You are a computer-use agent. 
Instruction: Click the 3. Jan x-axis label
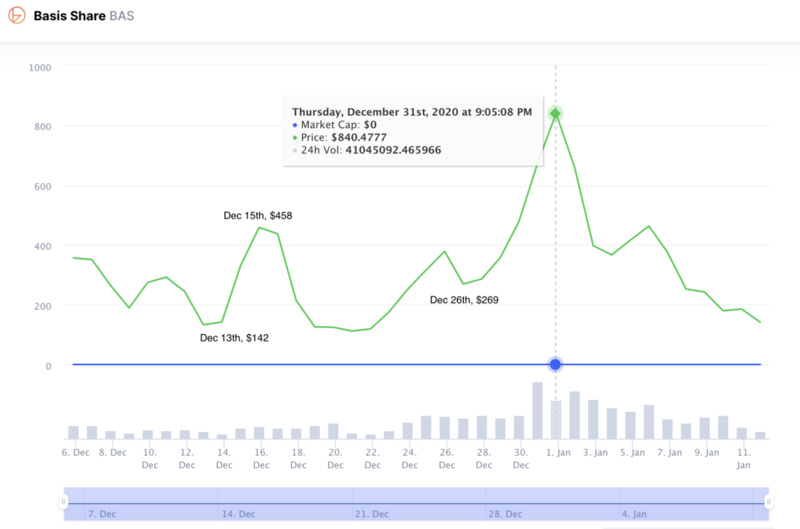coord(595,452)
